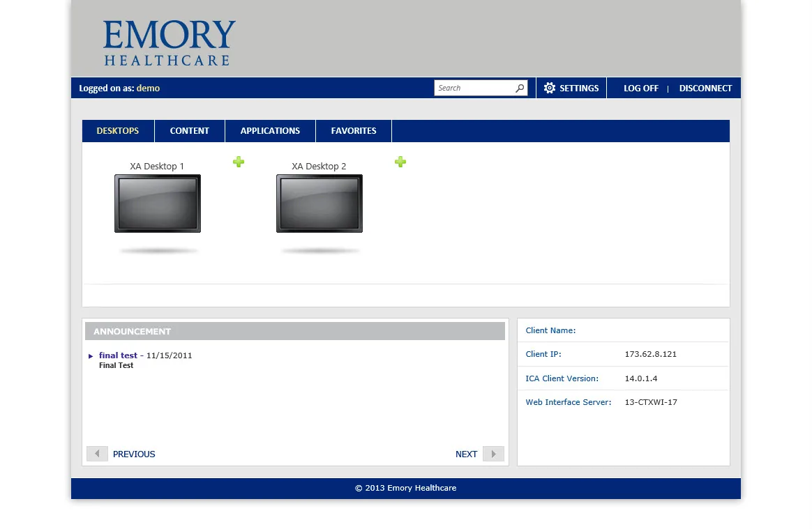Image resolution: width=812 pixels, height=529 pixels.
Task: Click the Web Interface Server value 13-CTXWI-17
Action: pyautogui.click(x=651, y=402)
